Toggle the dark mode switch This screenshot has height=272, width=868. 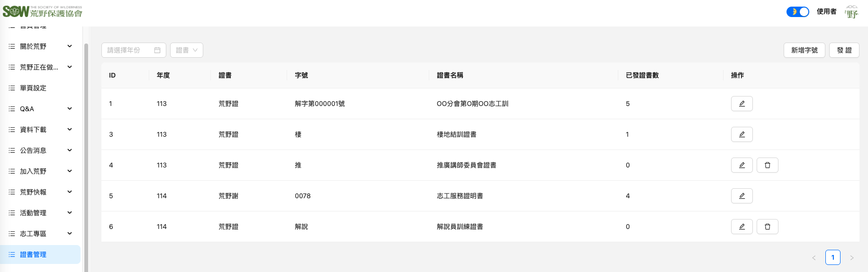coord(797,12)
